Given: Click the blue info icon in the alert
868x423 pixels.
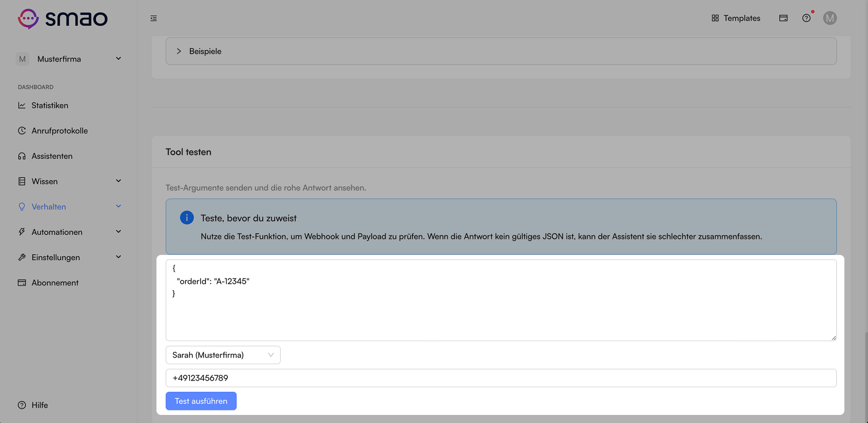Looking at the screenshot, I should tap(186, 218).
